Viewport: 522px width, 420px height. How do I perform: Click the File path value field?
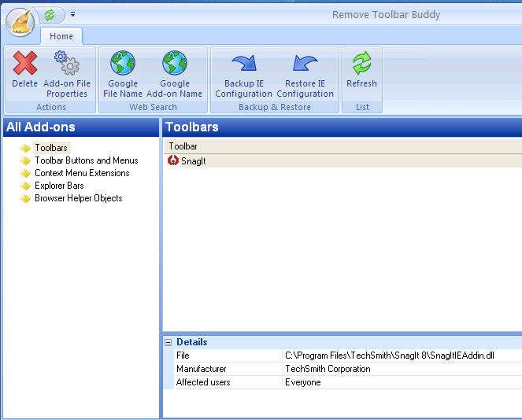(x=389, y=356)
